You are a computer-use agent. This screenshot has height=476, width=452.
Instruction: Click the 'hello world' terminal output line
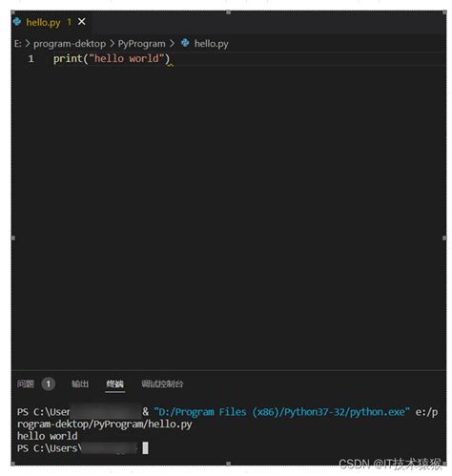coord(48,436)
